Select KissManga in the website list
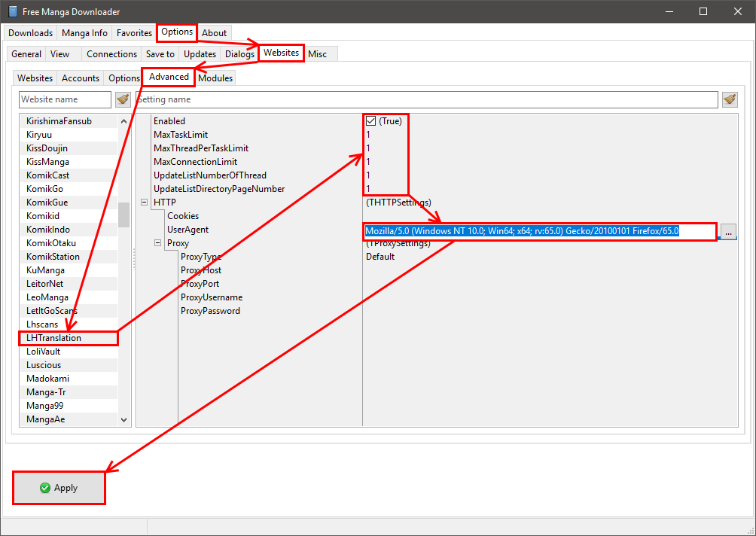This screenshot has height=536, width=756. click(69, 161)
